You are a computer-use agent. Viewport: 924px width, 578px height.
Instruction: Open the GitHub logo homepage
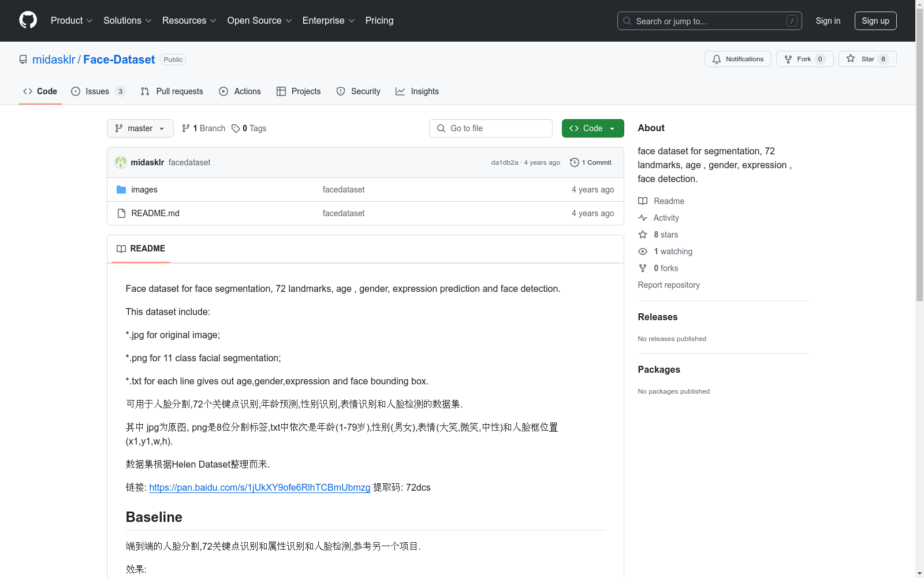click(x=28, y=20)
